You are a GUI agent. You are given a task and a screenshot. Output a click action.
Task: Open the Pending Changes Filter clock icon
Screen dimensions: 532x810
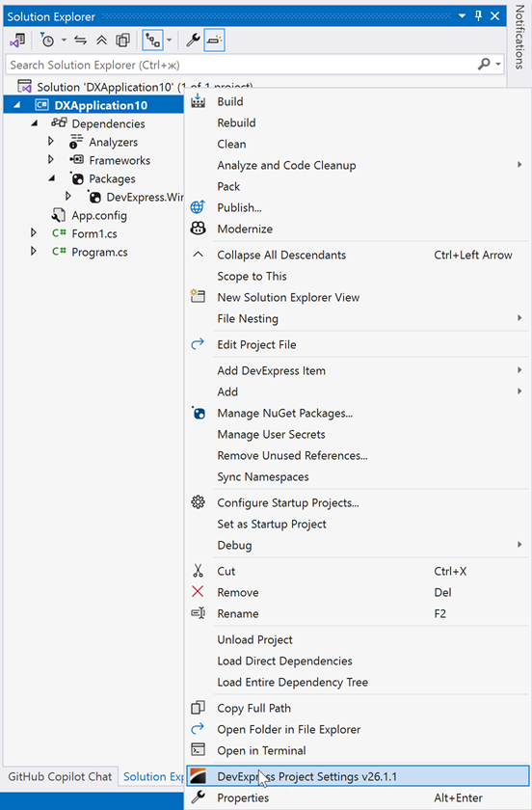[47, 40]
